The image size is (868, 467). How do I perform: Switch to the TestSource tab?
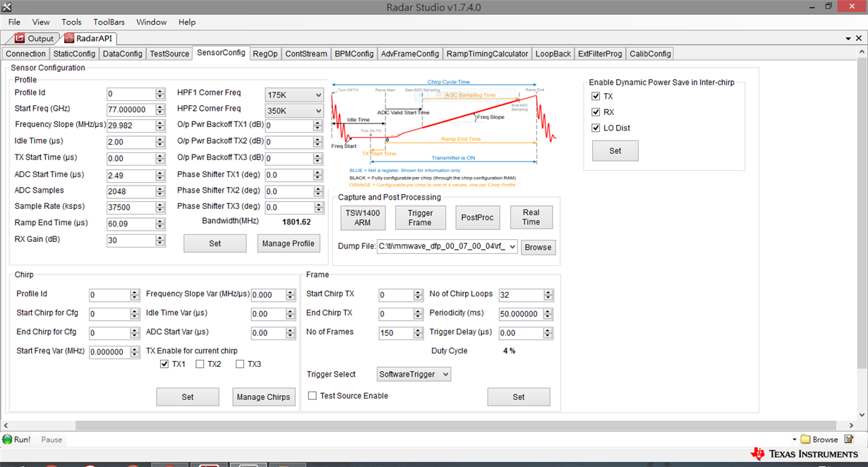pyautogui.click(x=169, y=54)
